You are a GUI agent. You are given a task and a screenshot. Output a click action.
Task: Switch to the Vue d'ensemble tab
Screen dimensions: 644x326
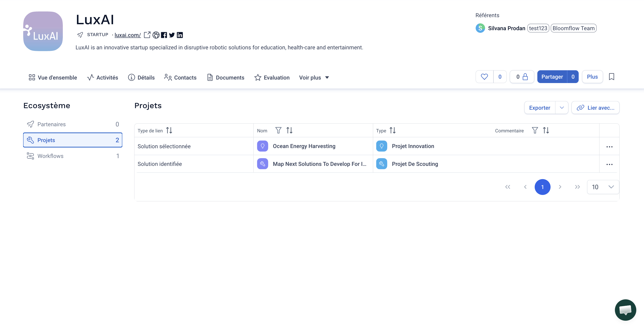(53, 78)
